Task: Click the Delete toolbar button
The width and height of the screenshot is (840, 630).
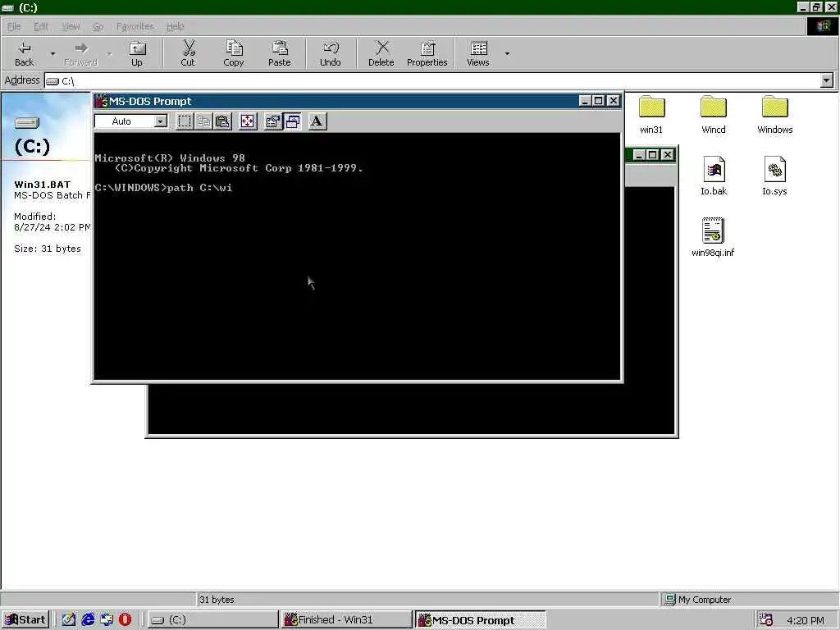Action: click(381, 54)
